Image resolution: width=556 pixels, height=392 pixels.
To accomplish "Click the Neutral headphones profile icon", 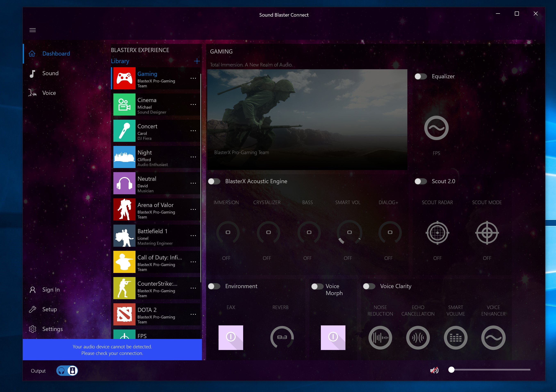I will pyautogui.click(x=124, y=183).
